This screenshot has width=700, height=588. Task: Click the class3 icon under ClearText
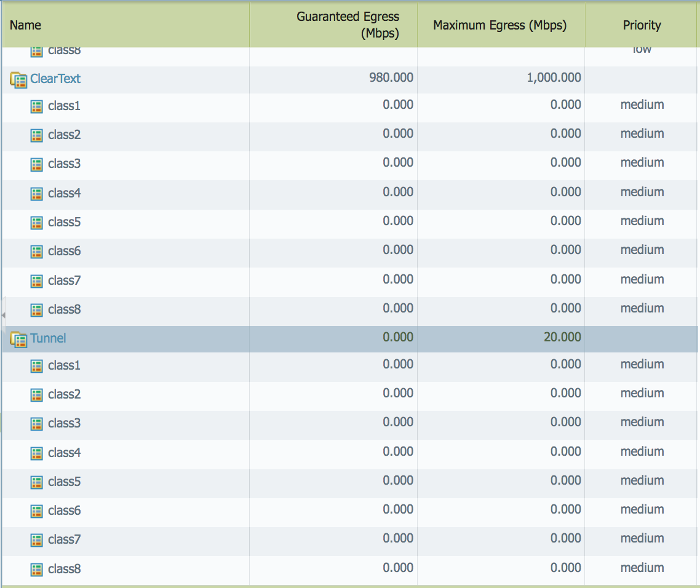[x=37, y=164]
